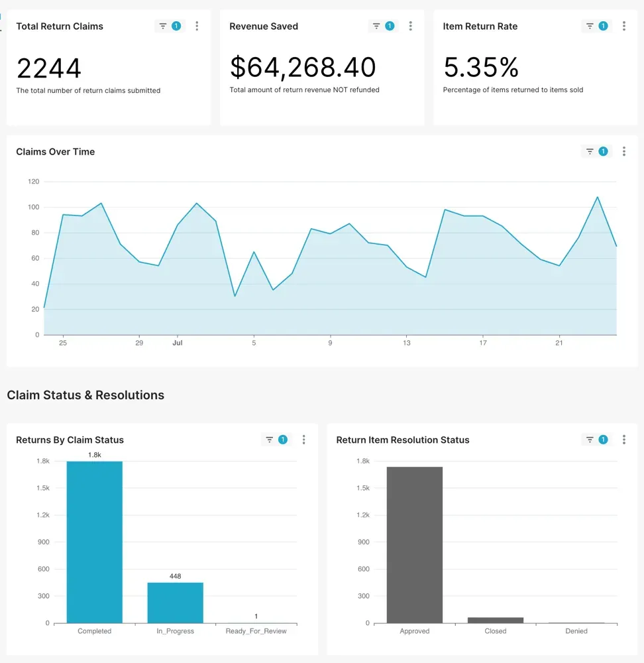Click the Denied axis label
The image size is (644, 663).
coord(576,631)
